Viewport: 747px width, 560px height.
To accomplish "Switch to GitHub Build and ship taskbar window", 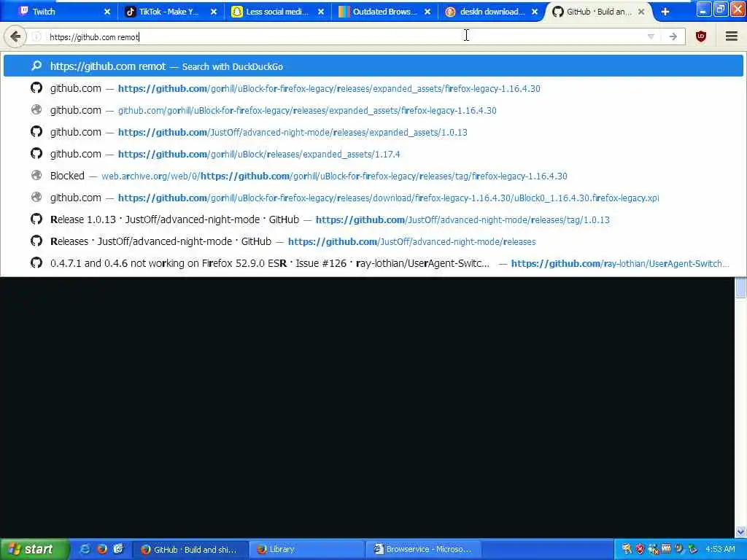I will tap(190, 550).
